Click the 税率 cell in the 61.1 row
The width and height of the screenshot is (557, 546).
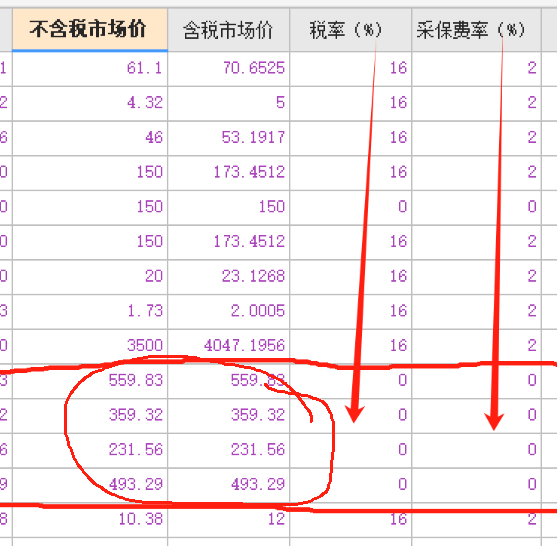[351, 69]
